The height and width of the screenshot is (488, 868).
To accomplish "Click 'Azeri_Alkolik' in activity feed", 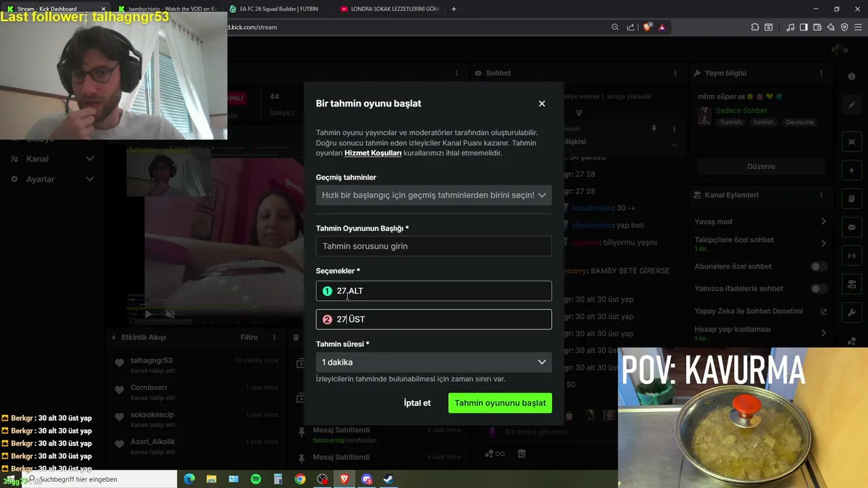I will (153, 442).
